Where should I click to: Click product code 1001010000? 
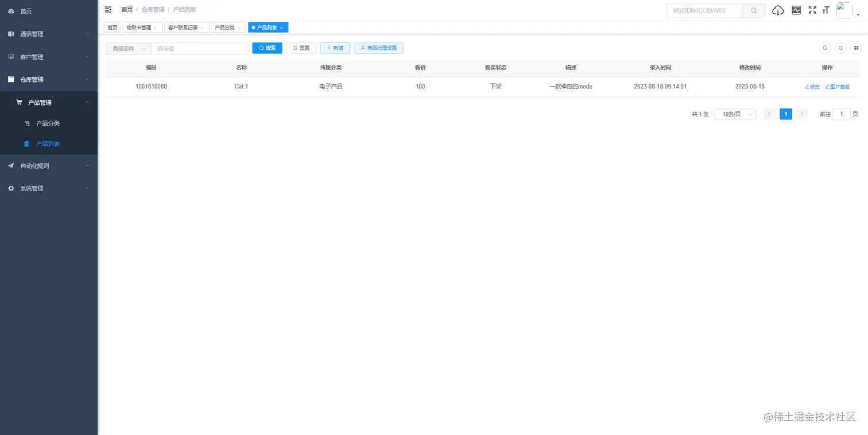pyautogui.click(x=151, y=87)
